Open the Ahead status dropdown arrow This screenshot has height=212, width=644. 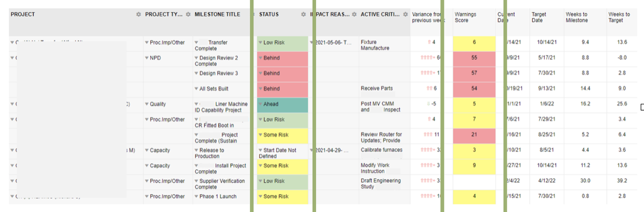pos(261,104)
